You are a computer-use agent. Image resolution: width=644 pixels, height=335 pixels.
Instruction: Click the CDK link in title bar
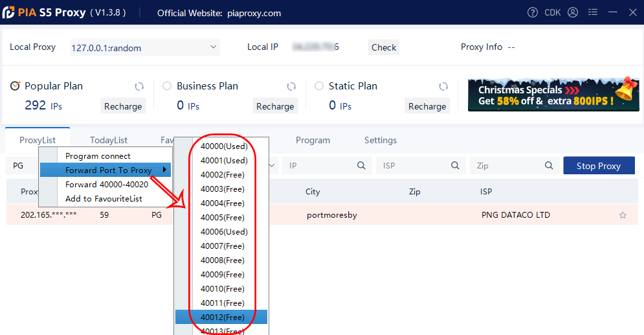(552, 13)
